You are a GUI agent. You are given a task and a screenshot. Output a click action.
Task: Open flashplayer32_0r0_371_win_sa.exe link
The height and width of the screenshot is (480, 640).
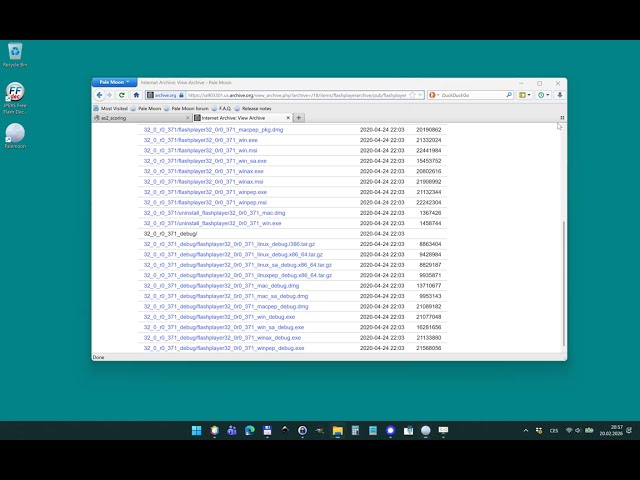point(205,161)
